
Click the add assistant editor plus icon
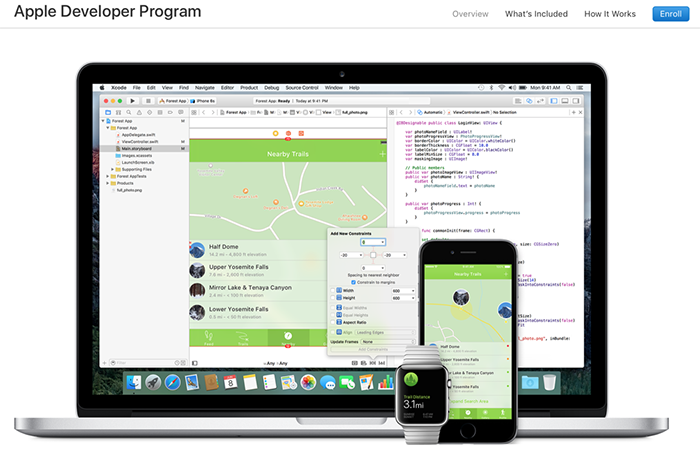[x=574, y=112]
